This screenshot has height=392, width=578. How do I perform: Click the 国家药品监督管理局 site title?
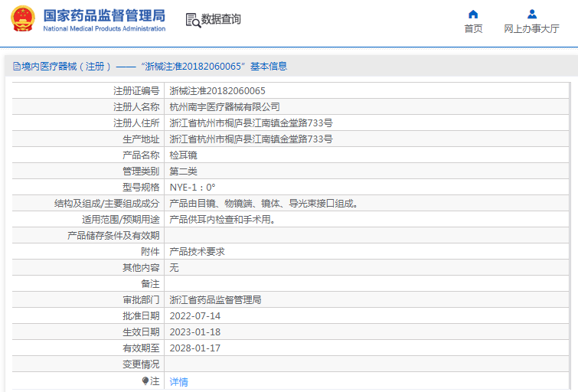click(103, 15)
